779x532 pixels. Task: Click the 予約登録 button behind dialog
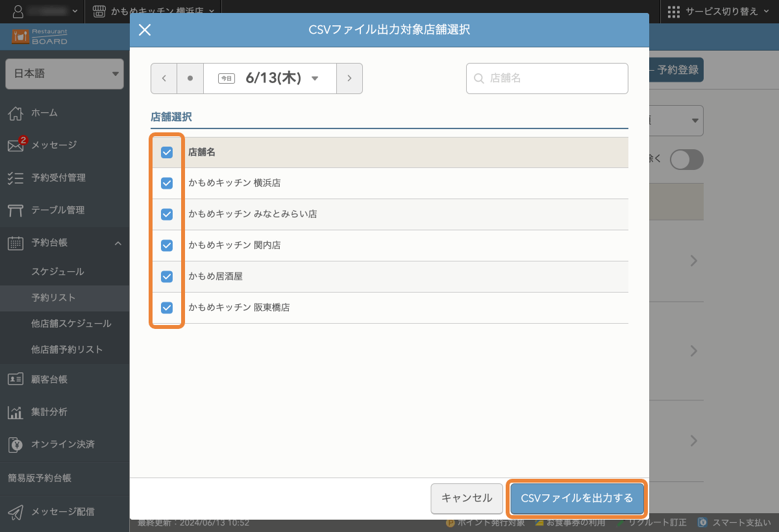tap(676, 70)
